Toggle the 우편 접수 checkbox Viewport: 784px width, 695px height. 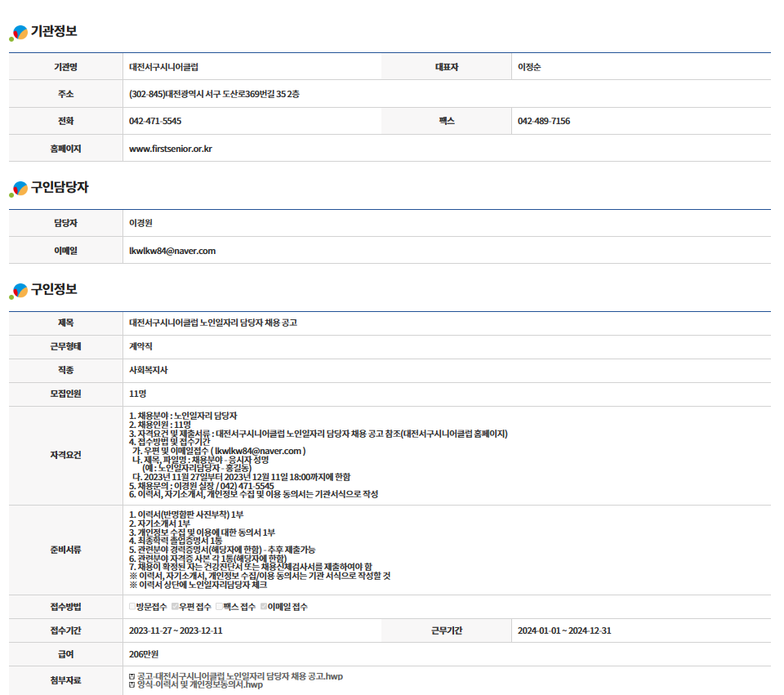pyautogui.click(x=175, y=607)
